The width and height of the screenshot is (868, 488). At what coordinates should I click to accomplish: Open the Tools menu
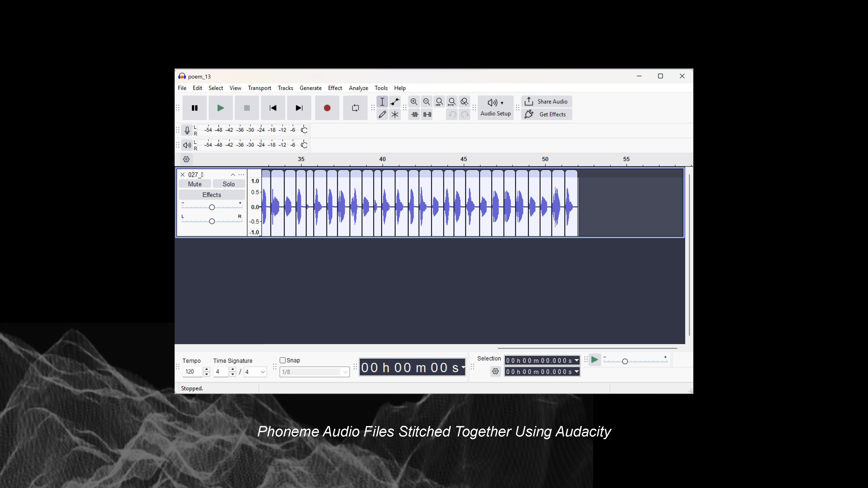pos(381,88)
